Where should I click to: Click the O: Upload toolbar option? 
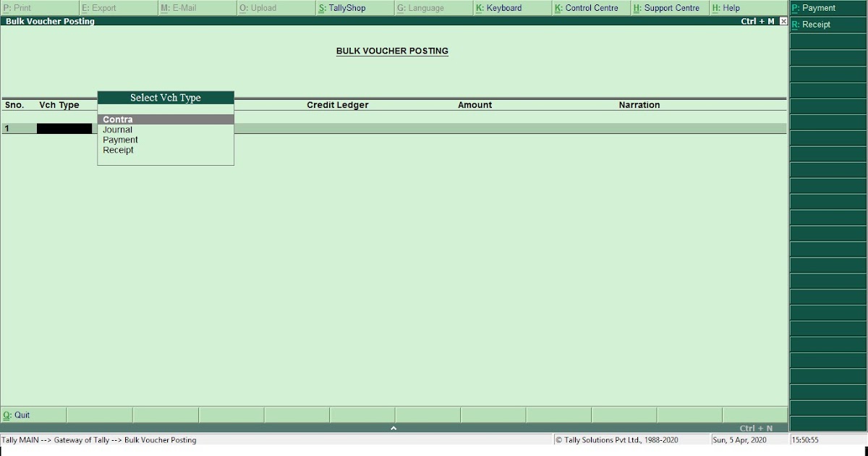click(257, 7)
